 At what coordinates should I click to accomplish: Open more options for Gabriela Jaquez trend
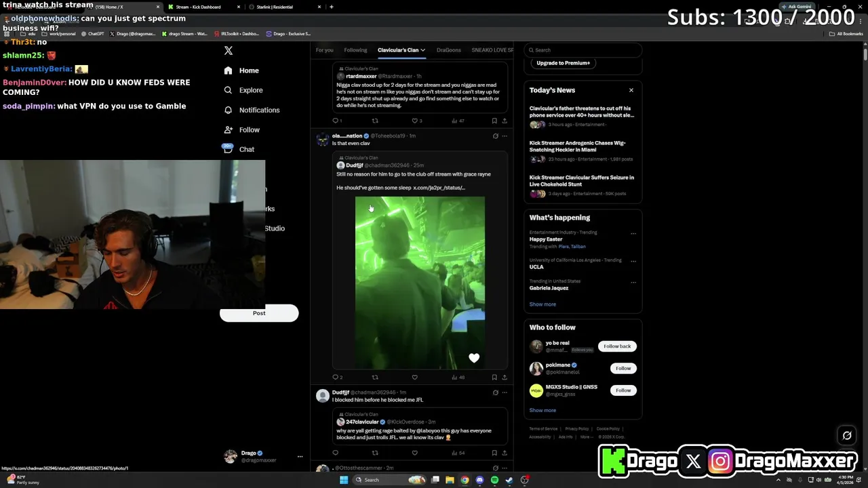point(633,282)
